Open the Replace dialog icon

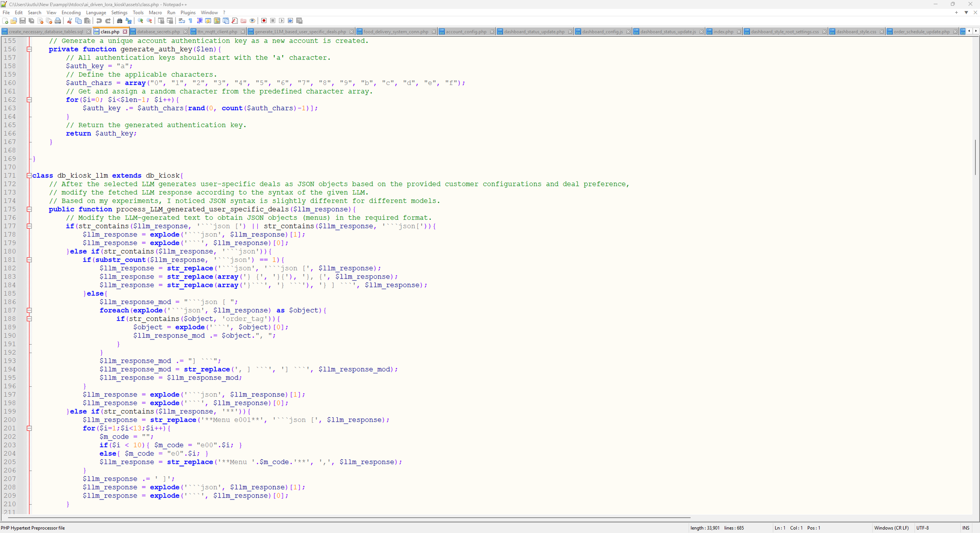click(129, 21)
